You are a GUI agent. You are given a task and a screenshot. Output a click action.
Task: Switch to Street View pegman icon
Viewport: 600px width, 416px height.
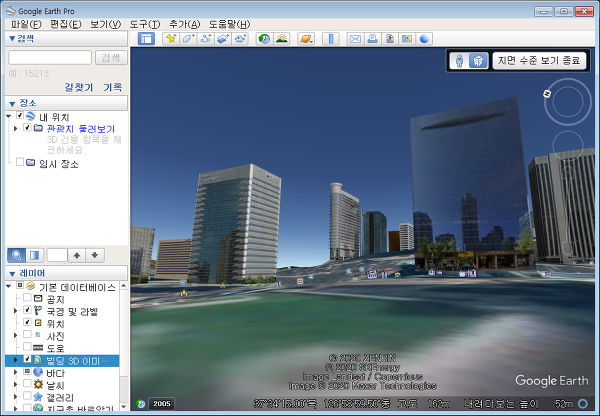pyautogui.click(x=460, y=60)
